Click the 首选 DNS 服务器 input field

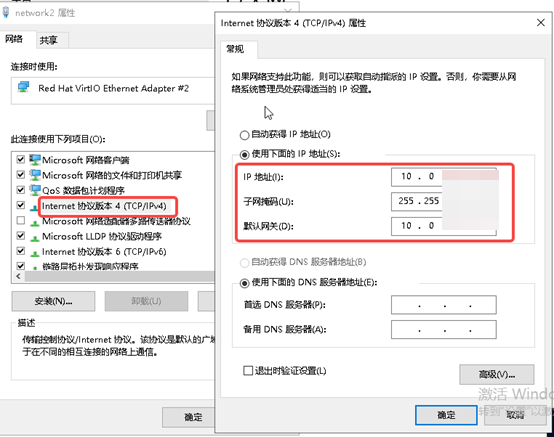(x=443, y=305)
